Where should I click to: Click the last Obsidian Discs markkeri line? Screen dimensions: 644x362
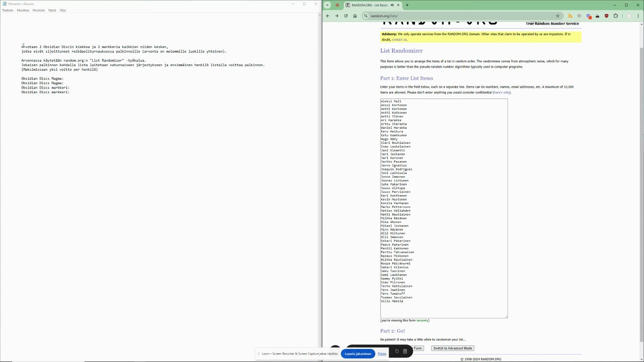pyautogui.click(x=45, y=92)
